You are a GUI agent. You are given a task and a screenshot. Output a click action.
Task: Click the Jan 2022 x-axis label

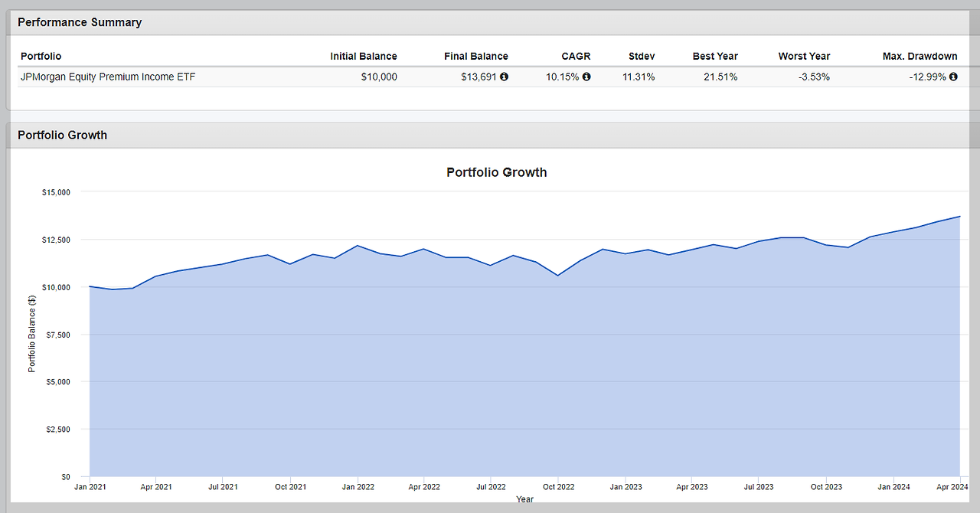358,487
